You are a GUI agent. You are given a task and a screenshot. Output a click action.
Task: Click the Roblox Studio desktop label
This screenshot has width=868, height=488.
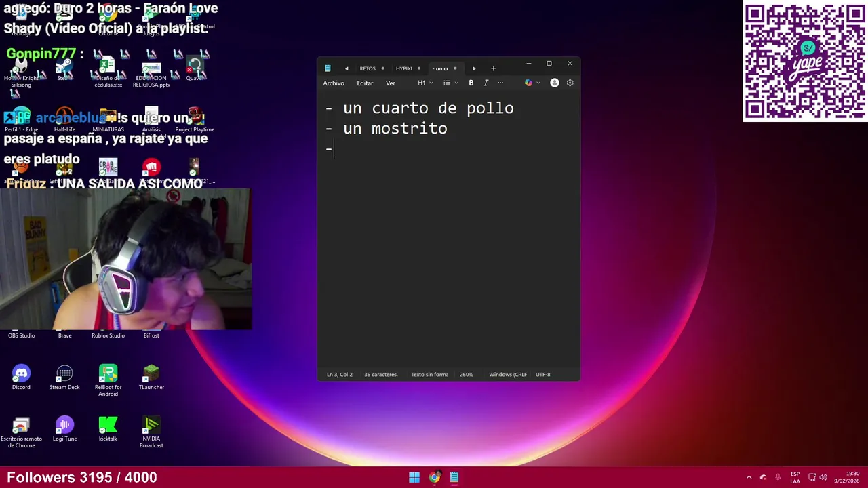tap(108, 335)
